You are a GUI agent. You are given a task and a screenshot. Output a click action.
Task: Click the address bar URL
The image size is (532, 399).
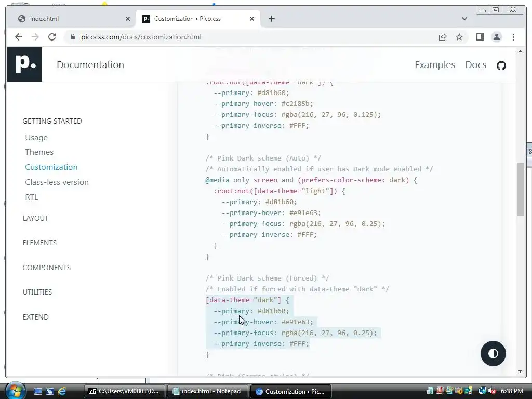pyautogui.click(x=141, y=37)
